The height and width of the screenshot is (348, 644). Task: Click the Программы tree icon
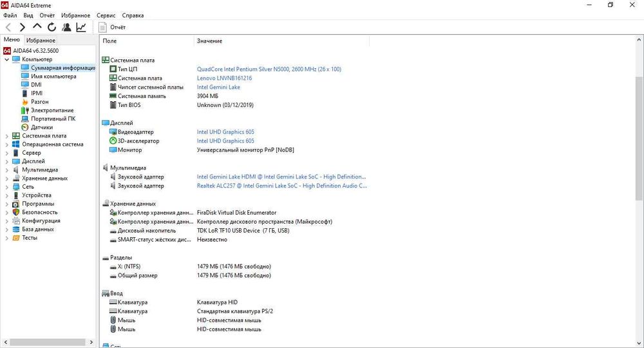point(16,204)
